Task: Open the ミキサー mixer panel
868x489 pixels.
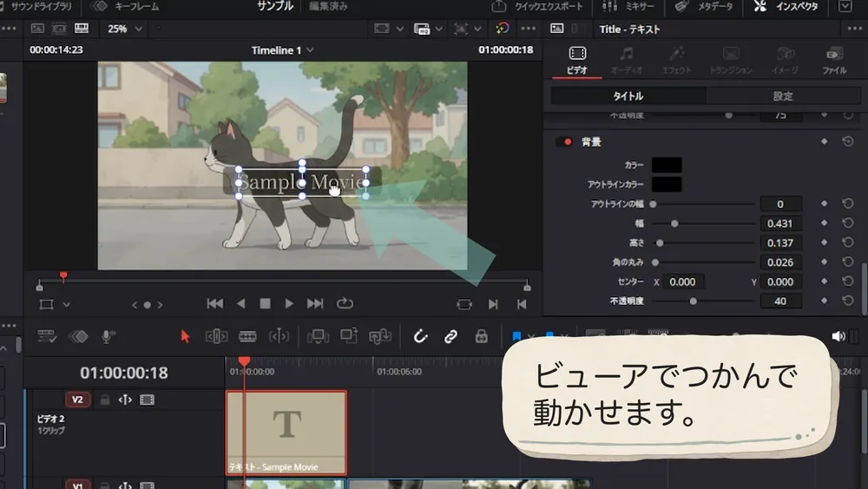Action: click(x=628, y=7)
